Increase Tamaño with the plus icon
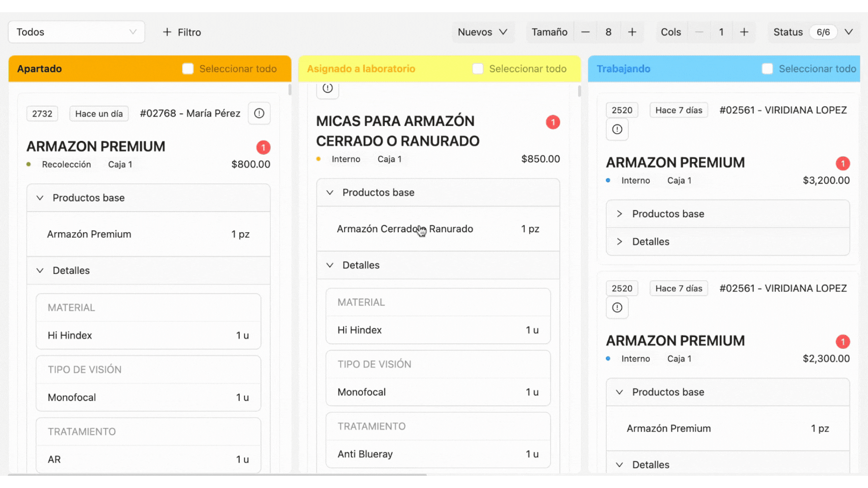This screenshot has width=868, height=488. tap(632, 32)
